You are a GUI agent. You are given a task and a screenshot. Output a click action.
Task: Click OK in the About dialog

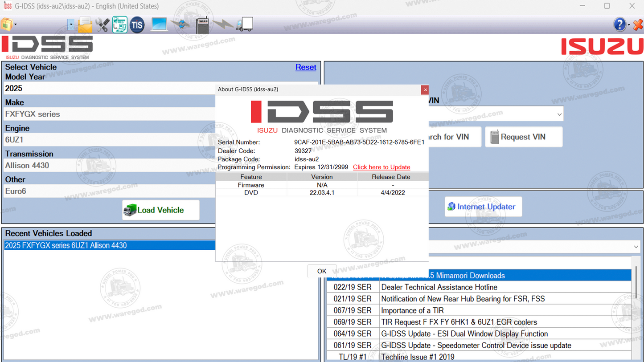pyautogui.click(x=322, y=271)
